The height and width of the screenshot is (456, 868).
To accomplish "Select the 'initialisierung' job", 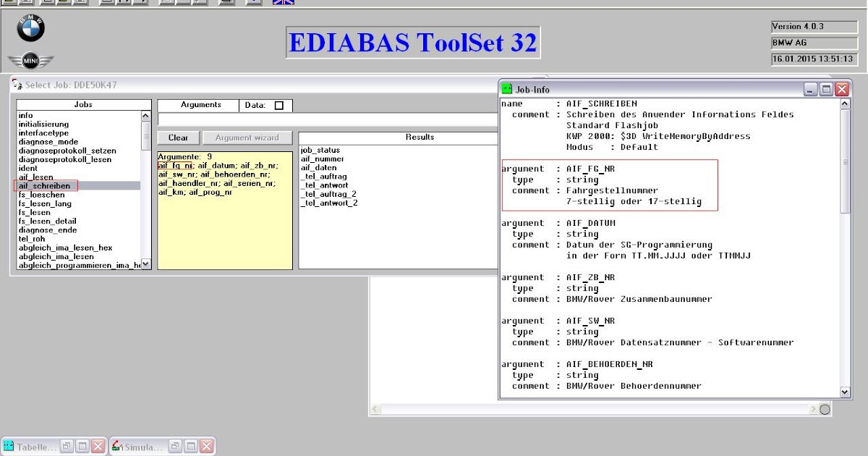I will click(43, 124).
